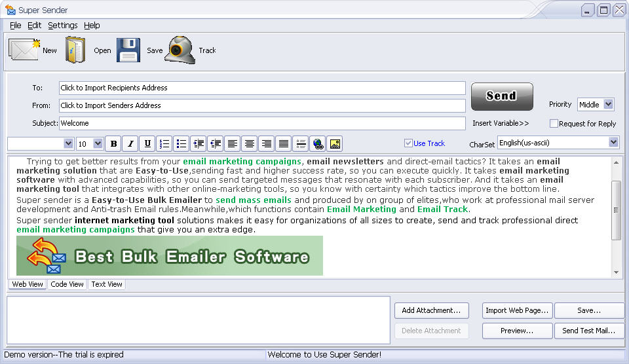Click the From senders address field

tap(262, 105)
